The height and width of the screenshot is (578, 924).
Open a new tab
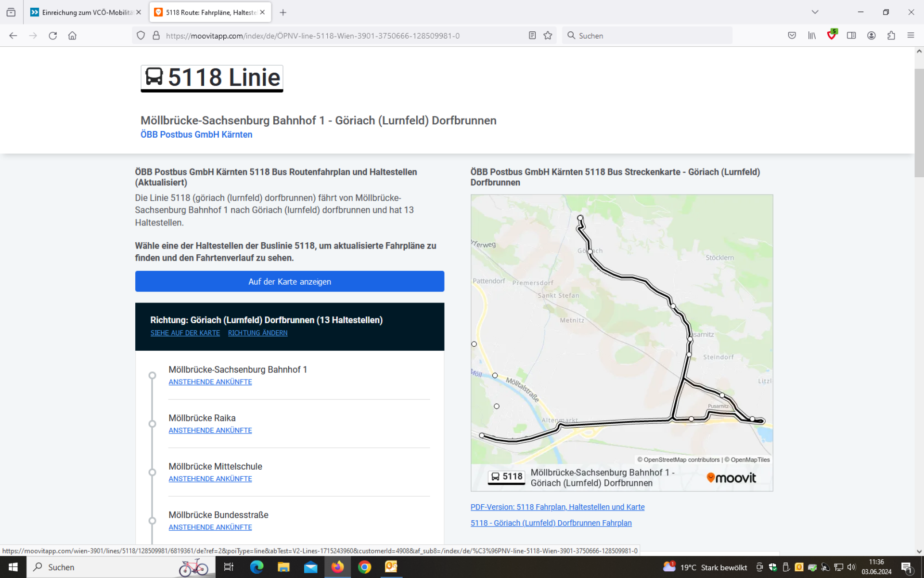pos(283,13)
